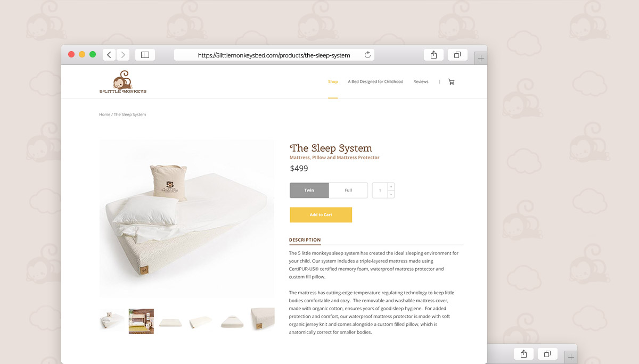This screenshot has height=364, width=639.
Task: Show all tabs overview icon
Action: pos(457,55)
